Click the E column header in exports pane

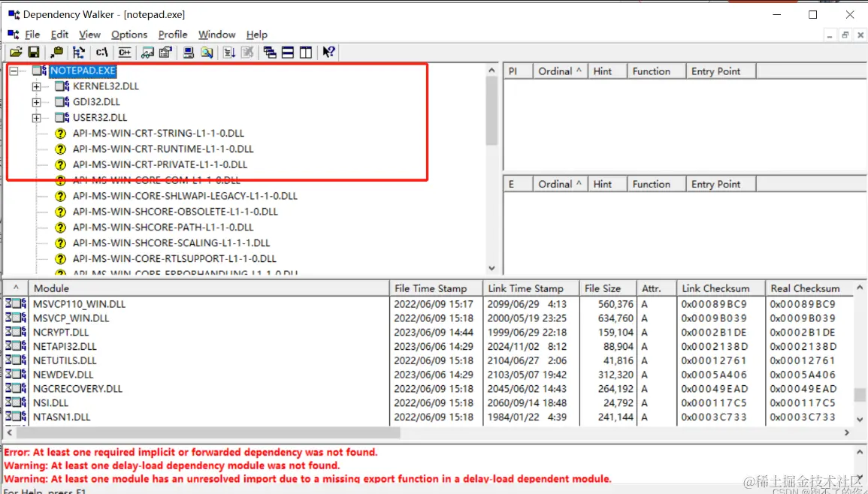[518, 184]
